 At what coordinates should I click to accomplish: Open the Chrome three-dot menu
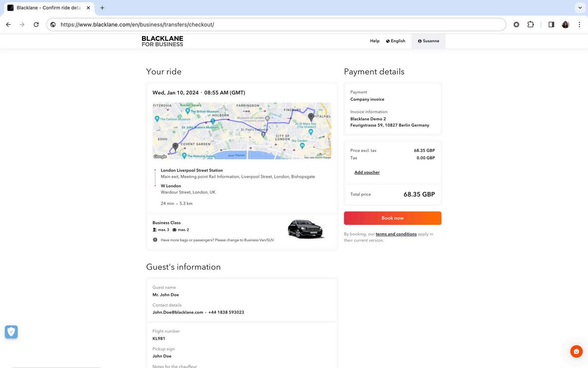(579, 24)
